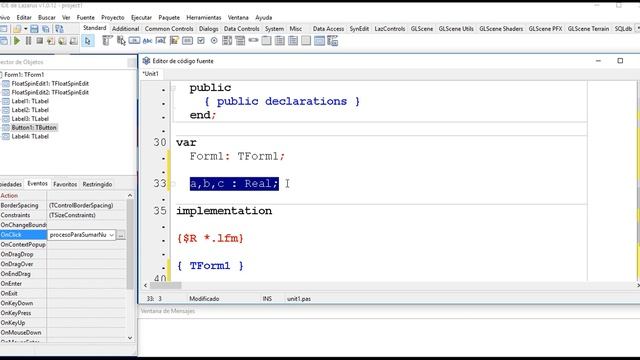Image resolution: width=640 pixels, height=360 pixels.
Task: Run the project with the green play icon
Action: (x=17, y=41)
